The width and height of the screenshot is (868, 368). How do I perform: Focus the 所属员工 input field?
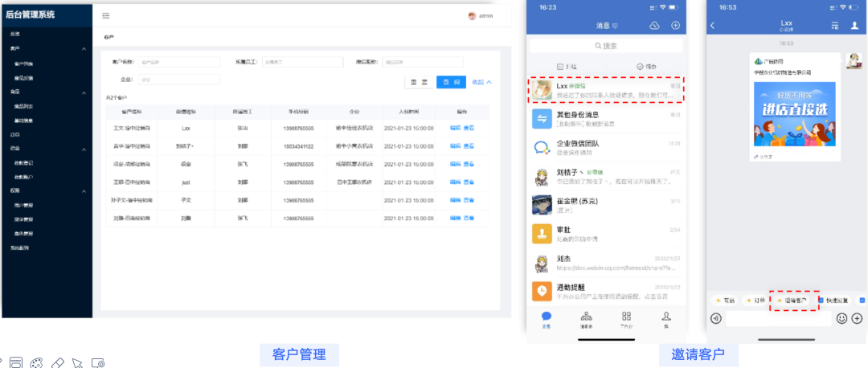pos(302,62)
